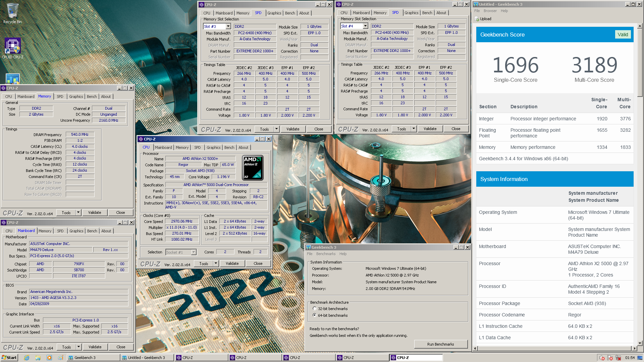
Task: Expand Tools arrow in CPU-Z CPU window
Action: click(x=216, y=263)
